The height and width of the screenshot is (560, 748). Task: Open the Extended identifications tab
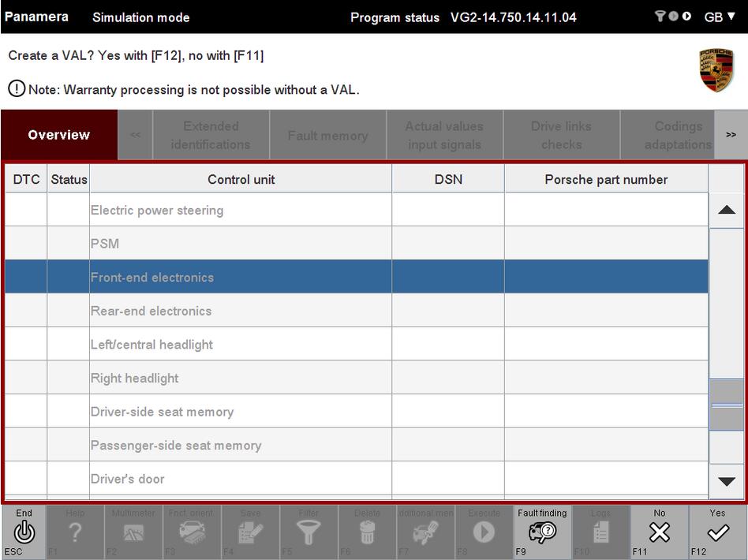[211, 135]
